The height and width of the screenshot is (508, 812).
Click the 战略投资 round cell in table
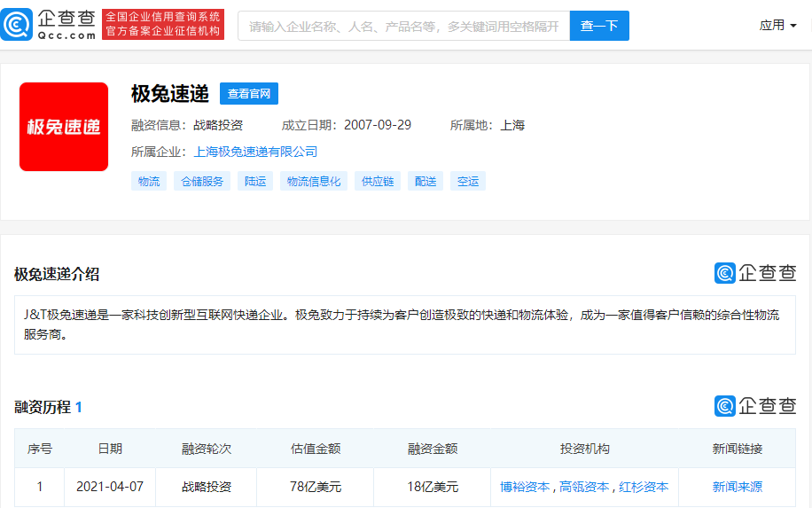pyautogui.click(x=207, y=487)
